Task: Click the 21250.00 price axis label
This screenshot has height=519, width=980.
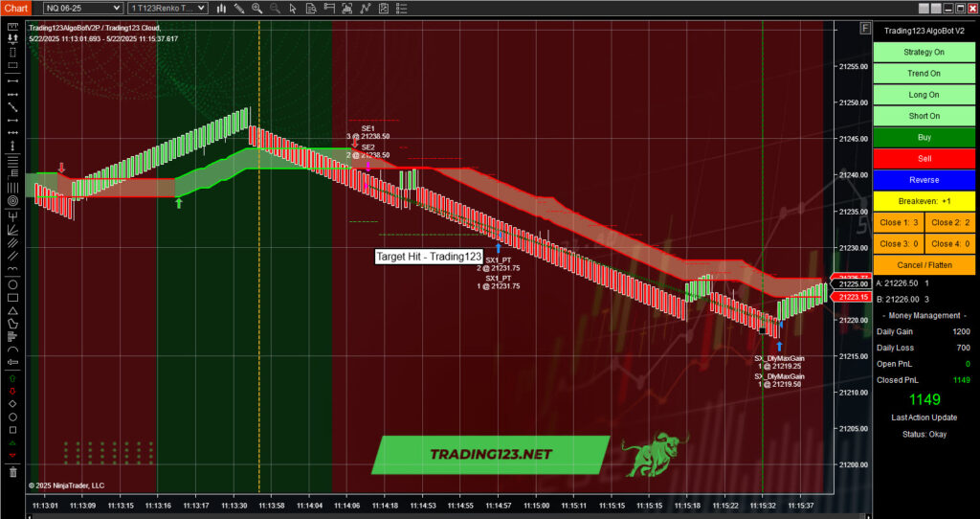Action: click(x=853, y=102)
